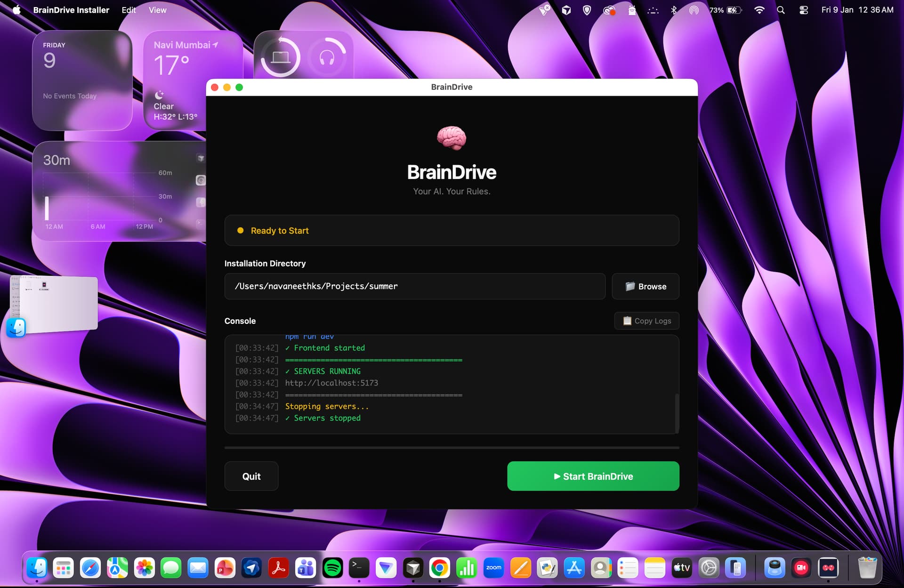Click the Start BrainDrive button
Screen dimensions: 904x588
[x=593, y=476]
